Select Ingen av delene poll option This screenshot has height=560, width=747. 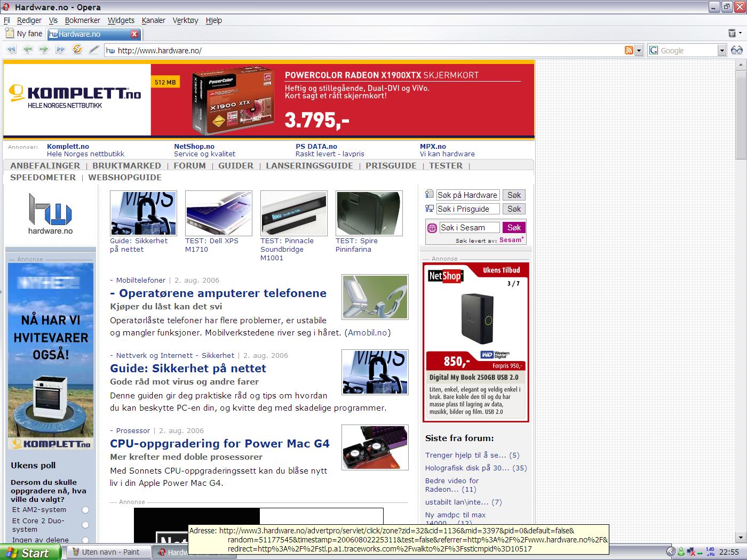85,540
